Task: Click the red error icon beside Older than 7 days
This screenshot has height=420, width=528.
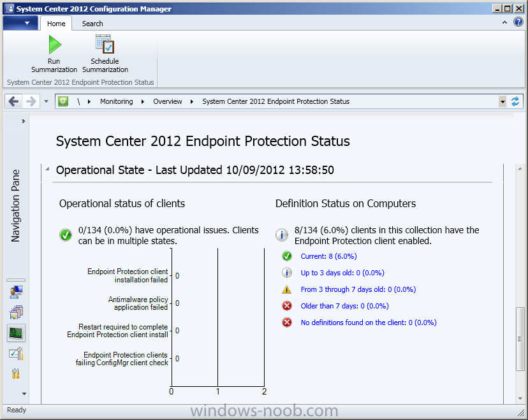Action: click(x=287, y=306)
